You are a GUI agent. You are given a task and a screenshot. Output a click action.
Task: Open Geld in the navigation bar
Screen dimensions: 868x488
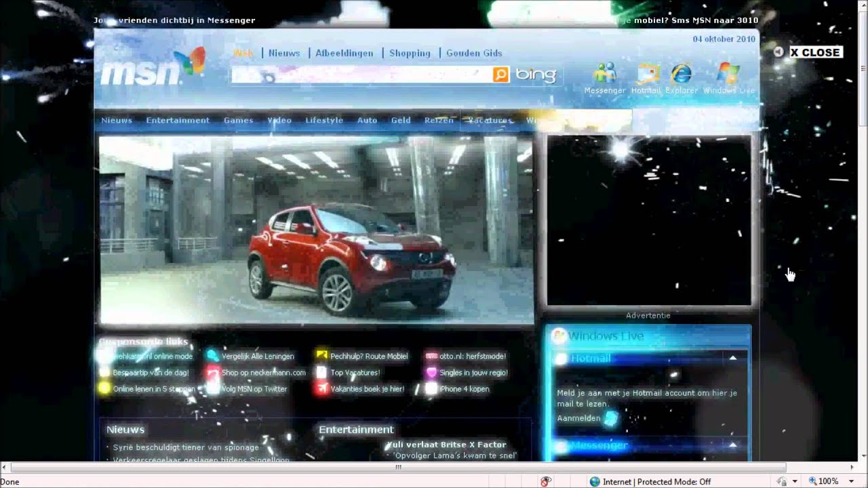(x=401, y=120)
